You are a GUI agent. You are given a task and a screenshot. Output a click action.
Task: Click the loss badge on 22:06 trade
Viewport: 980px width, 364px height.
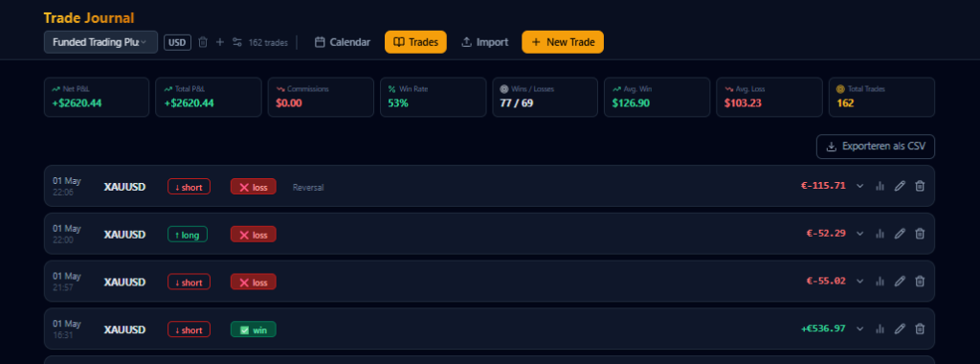point(253,187)
